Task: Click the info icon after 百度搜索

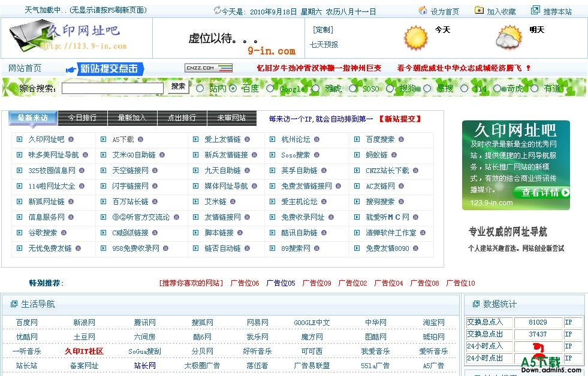Action: click(x=401, y=140)
